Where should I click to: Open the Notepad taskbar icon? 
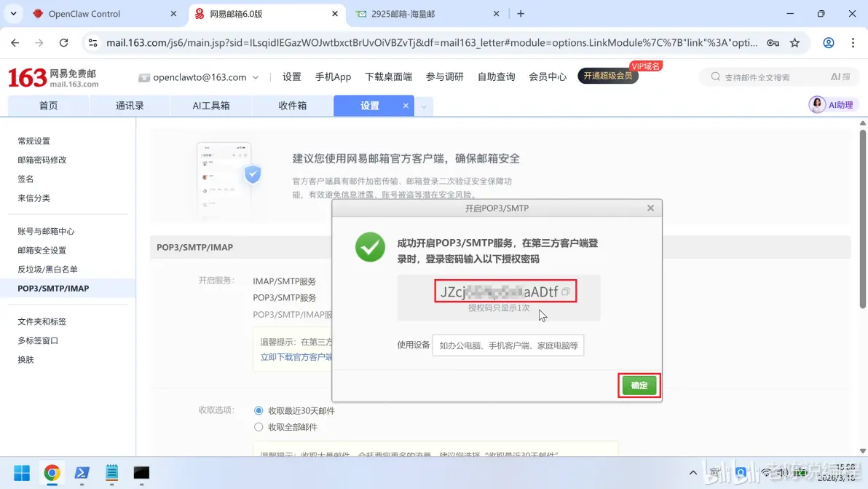(x=112, y=473)
